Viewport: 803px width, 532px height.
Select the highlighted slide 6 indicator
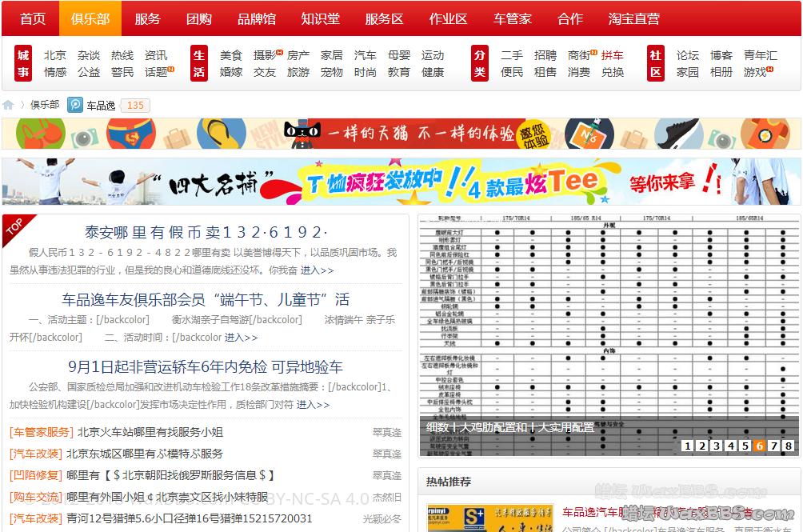coord(759,446)
